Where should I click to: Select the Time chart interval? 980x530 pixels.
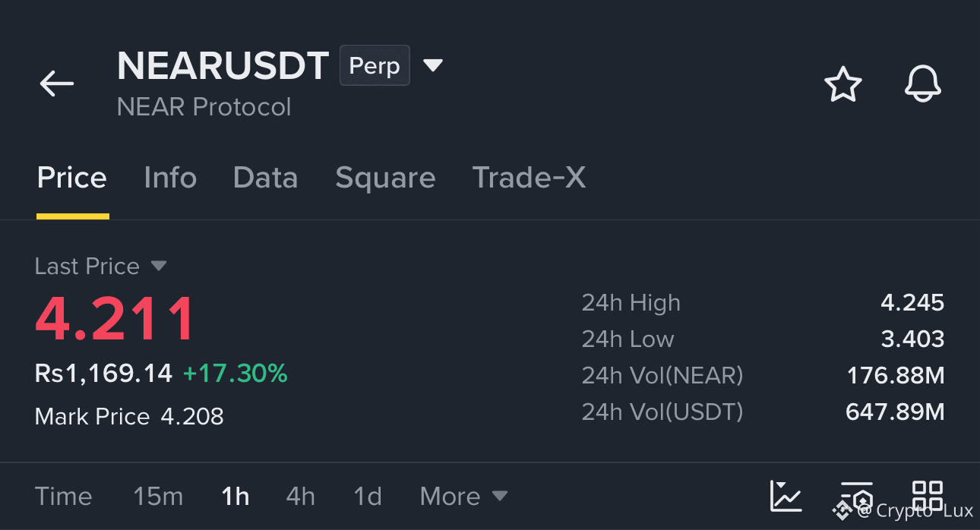coord(64,497)
